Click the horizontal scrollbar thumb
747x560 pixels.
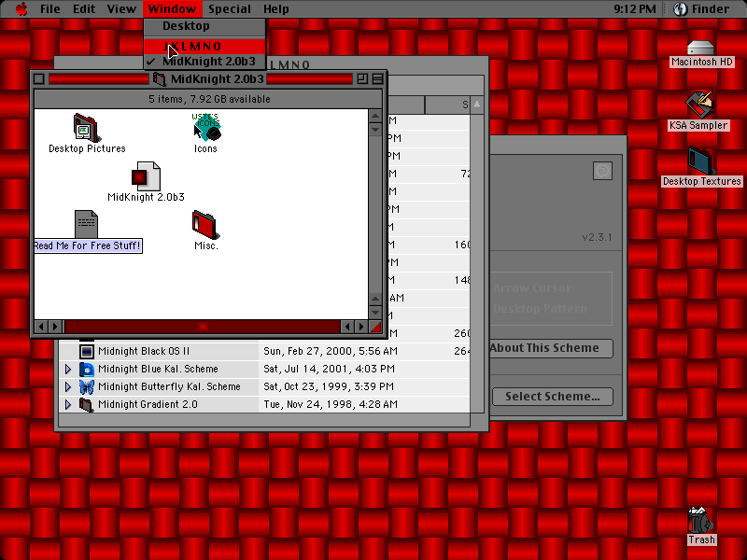[x=203, y=327]
